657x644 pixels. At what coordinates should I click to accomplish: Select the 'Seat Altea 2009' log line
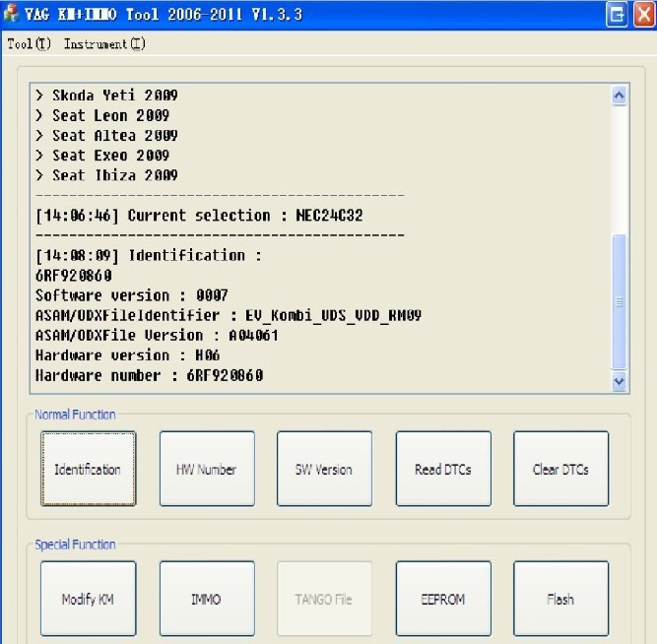106,135
